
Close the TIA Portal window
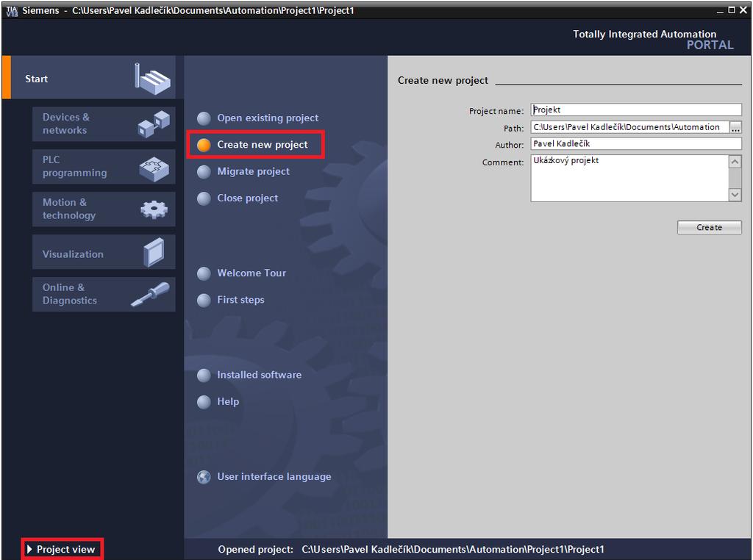[x=743, y=10]
